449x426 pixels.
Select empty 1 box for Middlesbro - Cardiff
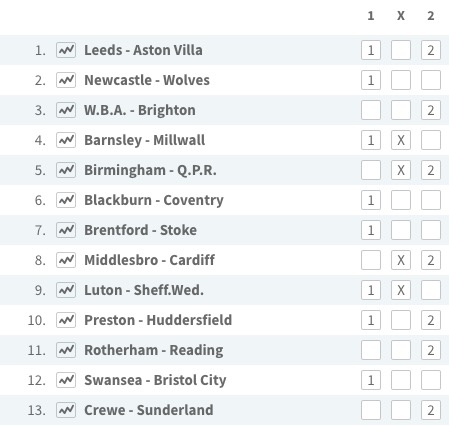(371, 260)
